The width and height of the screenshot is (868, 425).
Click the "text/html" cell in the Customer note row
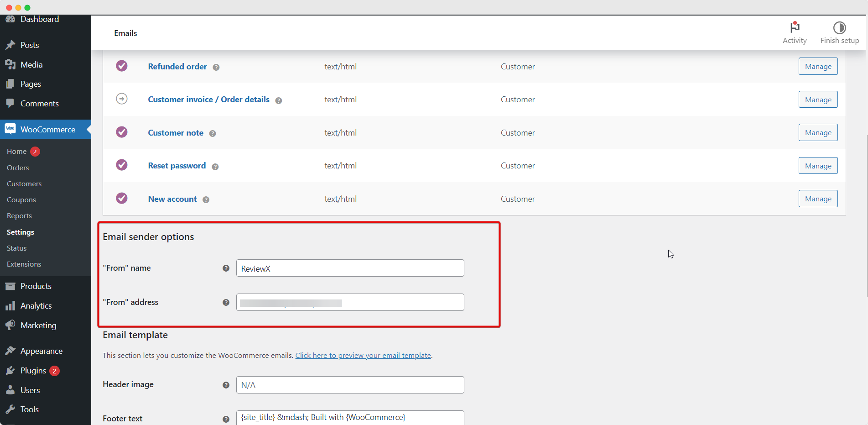(x=341, y=133)
